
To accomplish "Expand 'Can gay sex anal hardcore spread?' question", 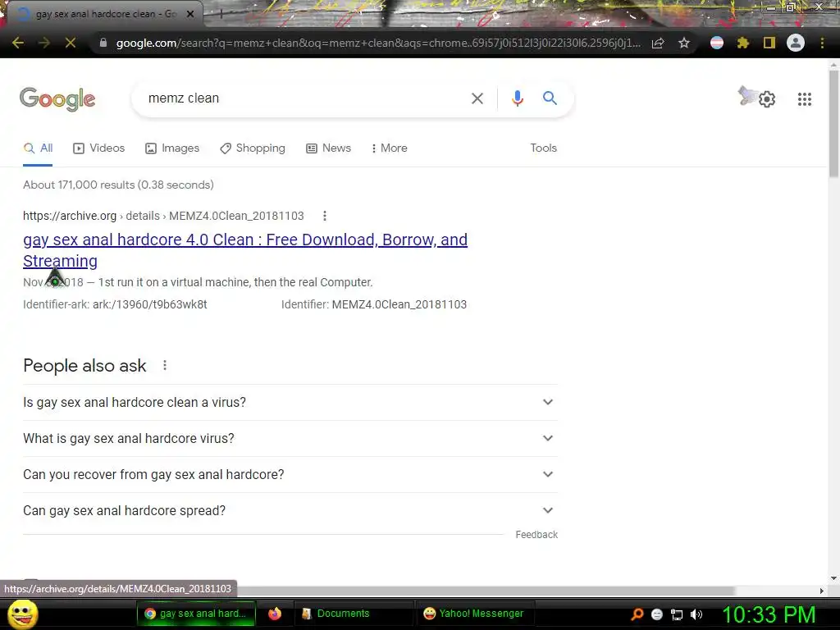I will [290, 510].
